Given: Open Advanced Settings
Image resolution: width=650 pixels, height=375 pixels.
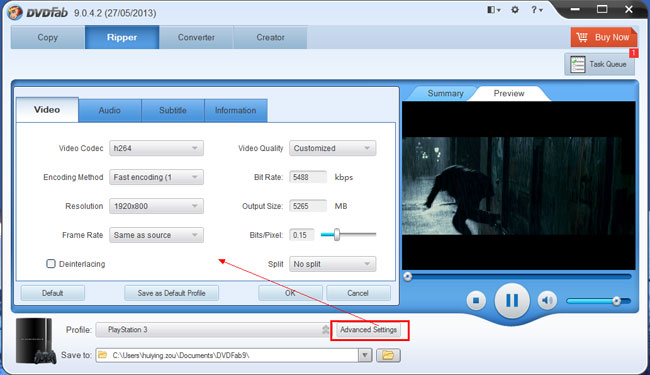Looking at the screenshot, I should 369,330.
